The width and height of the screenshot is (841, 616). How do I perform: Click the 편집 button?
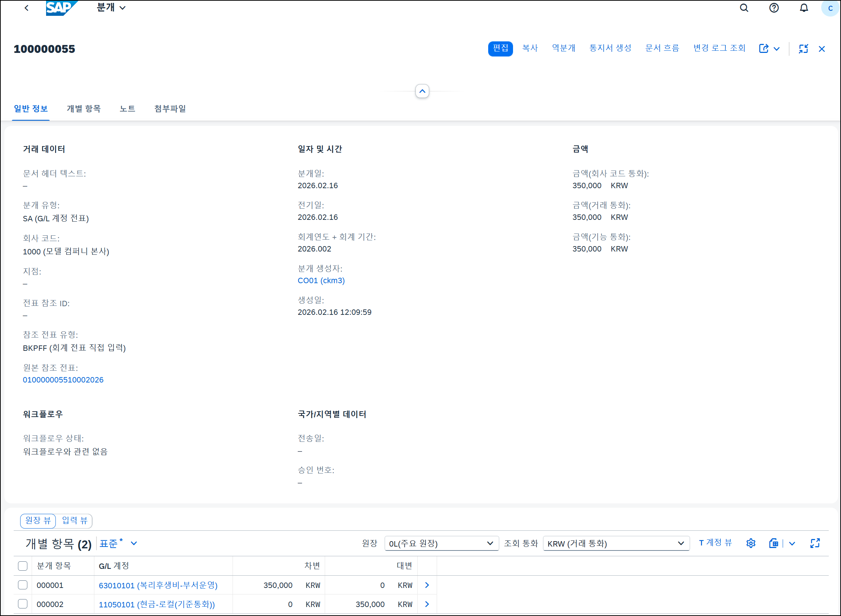point(500,49)
